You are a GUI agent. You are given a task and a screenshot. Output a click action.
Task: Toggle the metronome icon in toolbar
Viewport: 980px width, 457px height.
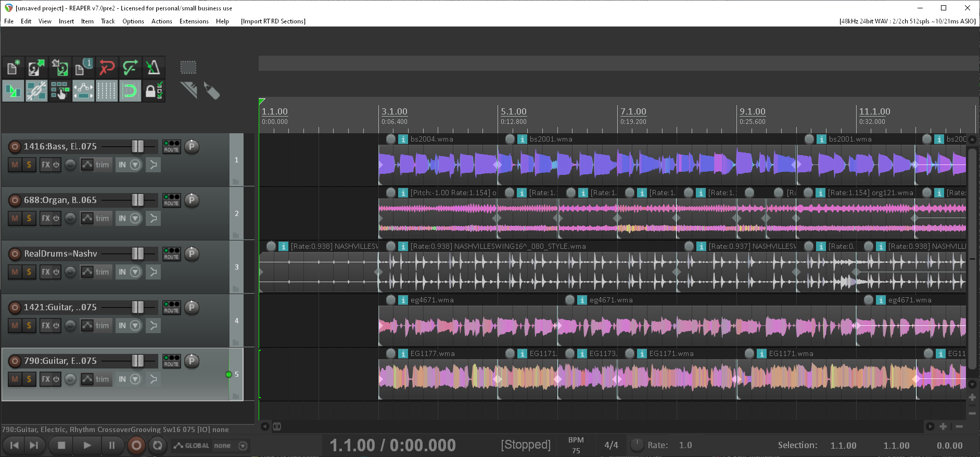(x=153, y=68)
